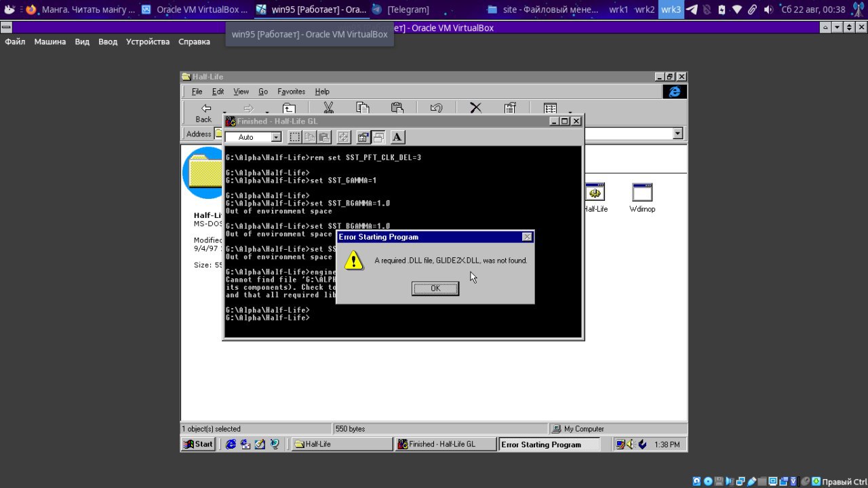Screen dimensions: 868x488
Task: Click the host volume icon in top panel
Action: (768, 10)
